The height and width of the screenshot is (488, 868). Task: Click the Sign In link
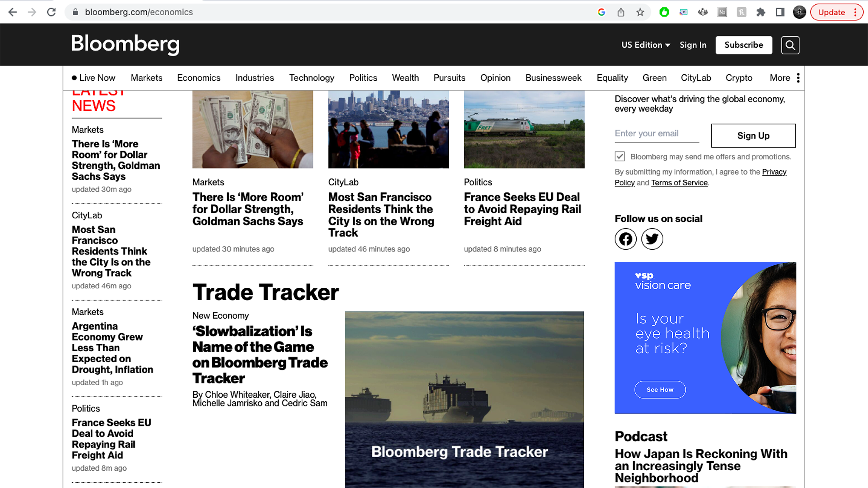click(693, 45)
